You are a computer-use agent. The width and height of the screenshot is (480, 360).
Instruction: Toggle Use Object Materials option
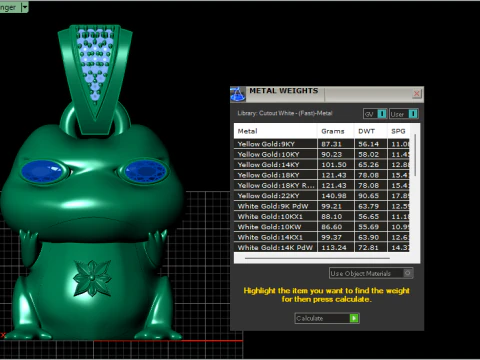click(x=371, y=273)
